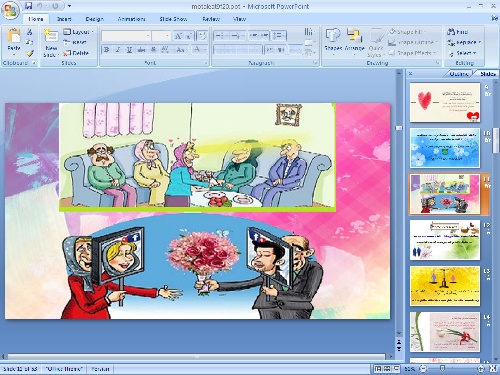Open the Review ribbon tab
Viewport: 500px width, 375px height.
click(211, 19)
